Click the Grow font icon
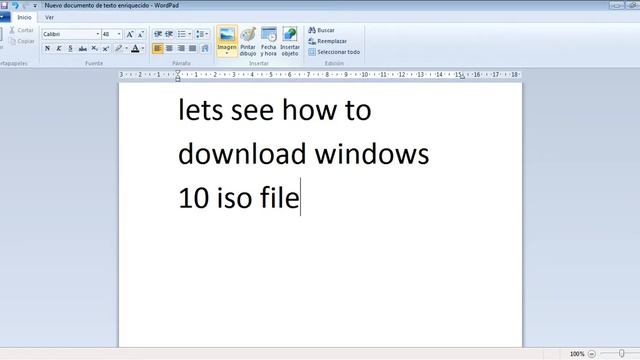640x360 pixels. pos(130,34)
